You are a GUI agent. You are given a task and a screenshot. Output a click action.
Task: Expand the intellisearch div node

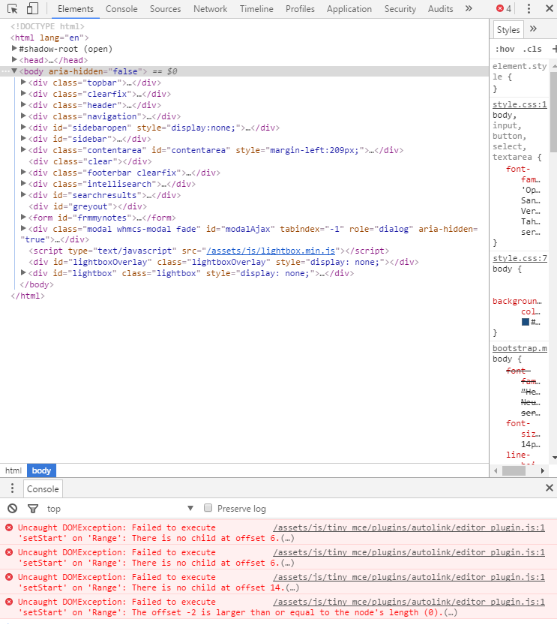23,183
